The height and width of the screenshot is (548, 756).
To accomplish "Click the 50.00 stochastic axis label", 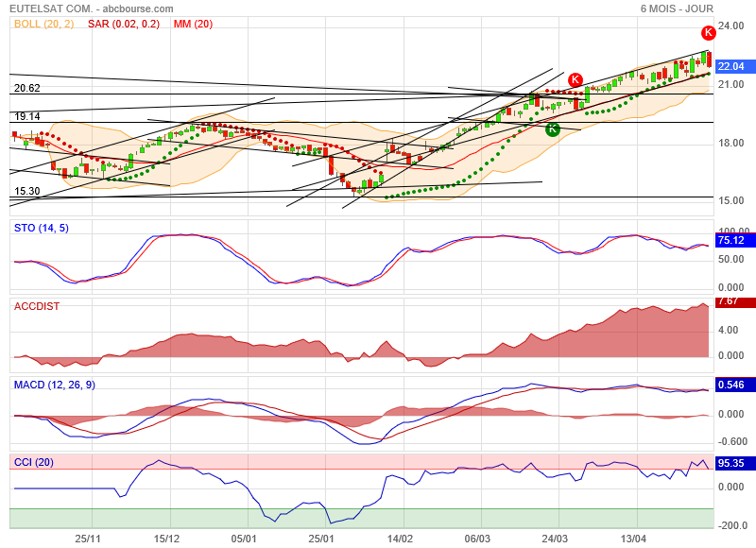I will tap(730, 259).
